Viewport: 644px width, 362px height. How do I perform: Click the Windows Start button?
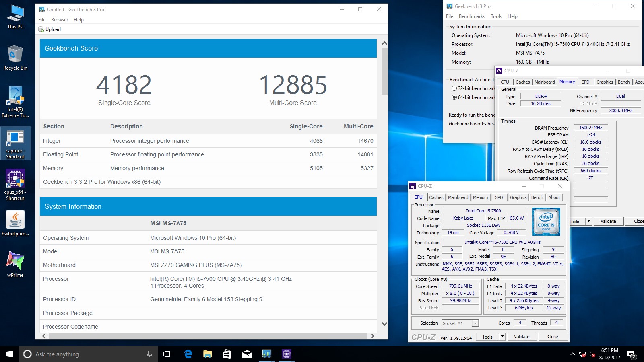[x=10, y=354]
